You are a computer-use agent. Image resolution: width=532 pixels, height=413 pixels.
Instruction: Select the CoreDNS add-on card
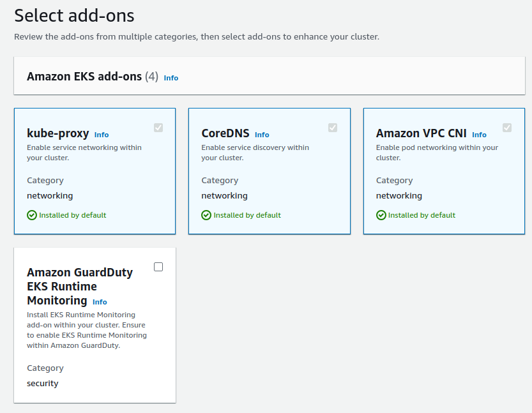pyautogui.click(x=269, y=171)
